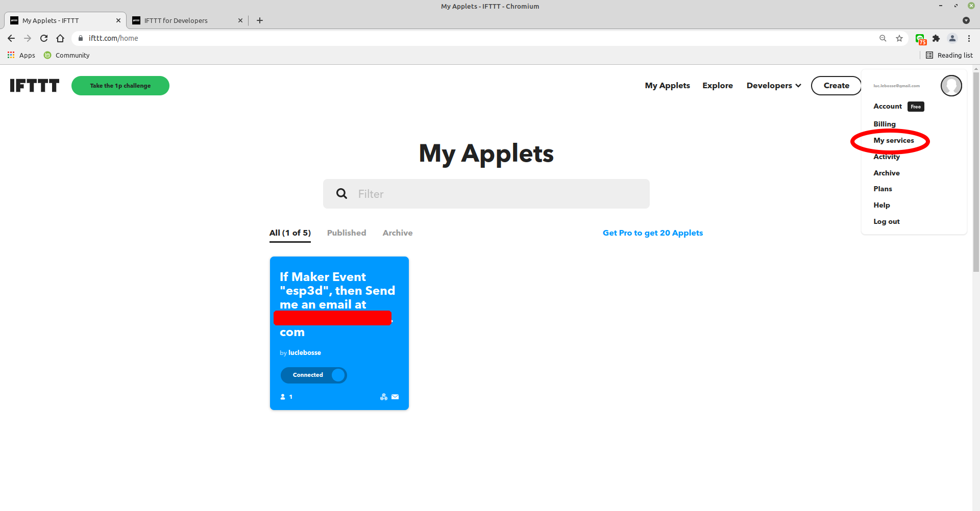Reload the page

(44, 38)
